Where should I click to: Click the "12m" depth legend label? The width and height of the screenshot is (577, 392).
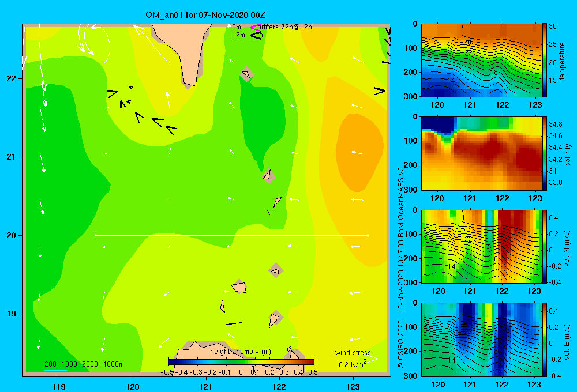238,35
